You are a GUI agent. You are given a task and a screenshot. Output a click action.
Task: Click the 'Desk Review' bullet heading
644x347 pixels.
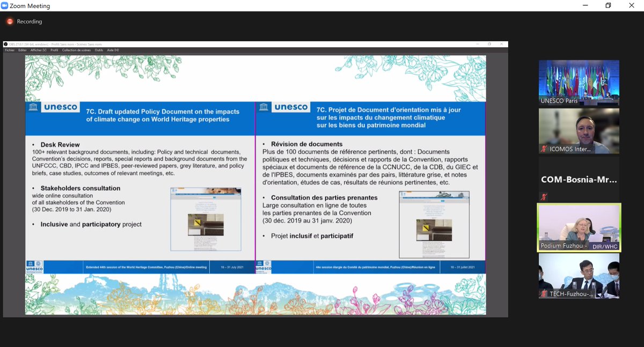tap(60, 145)
